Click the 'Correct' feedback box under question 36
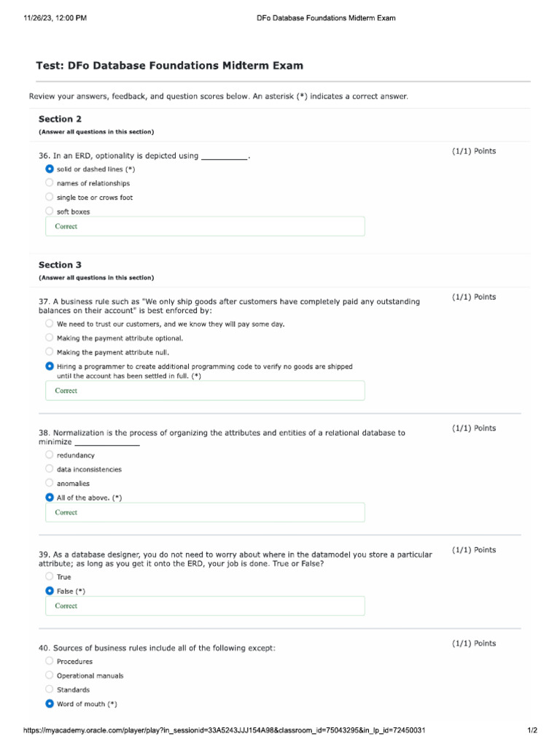 (x=205, y=226)
